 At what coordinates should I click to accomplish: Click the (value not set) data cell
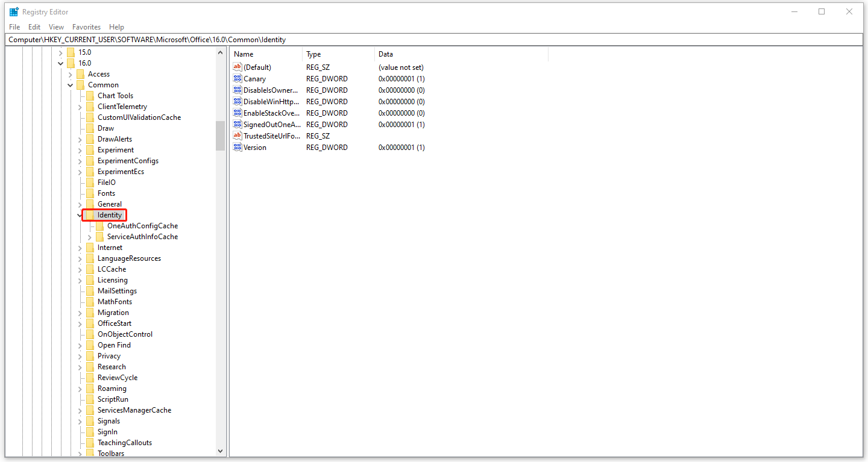(401, 67)
